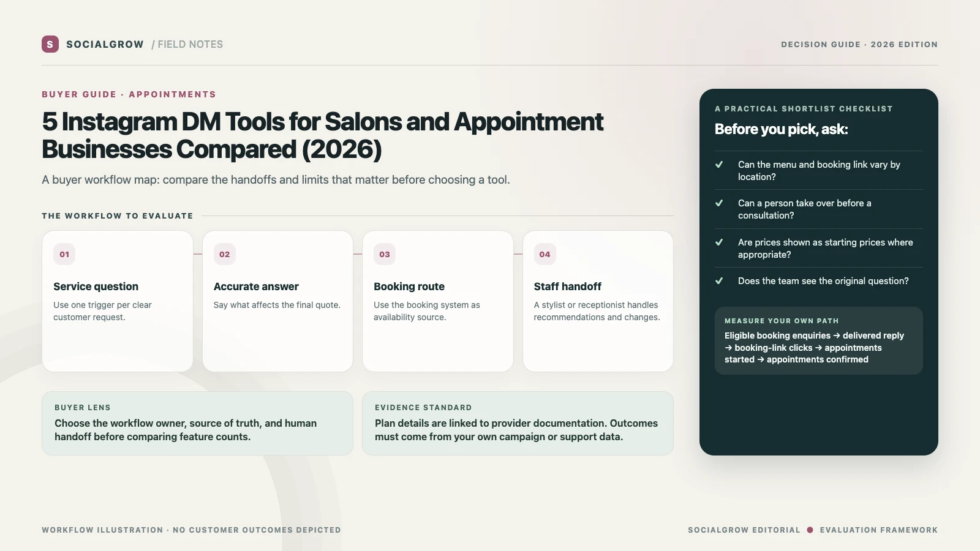980x551 pixels.
Task: Click the 'Before you pick, ask:' heading
Action: click(782, 129)
